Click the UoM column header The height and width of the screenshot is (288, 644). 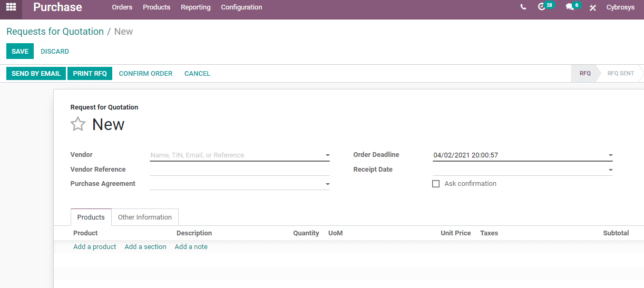pyautogui.click(x=335, y=233)
